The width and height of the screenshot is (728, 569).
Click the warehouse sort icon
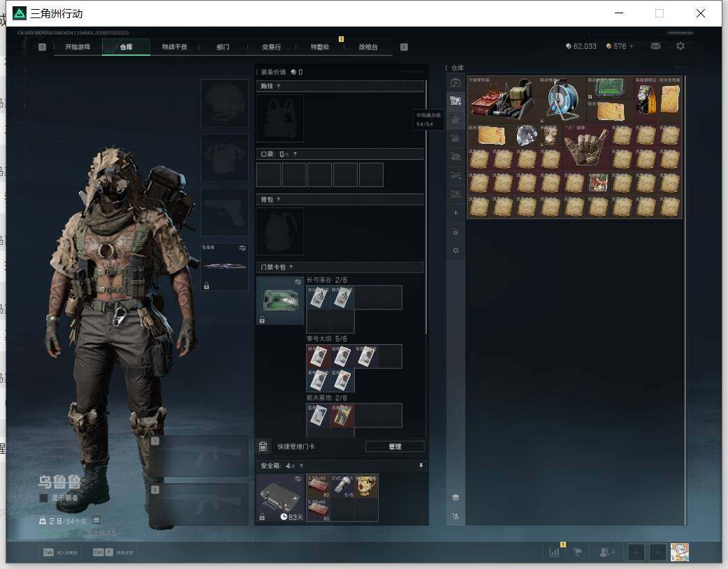pos(456,516)
